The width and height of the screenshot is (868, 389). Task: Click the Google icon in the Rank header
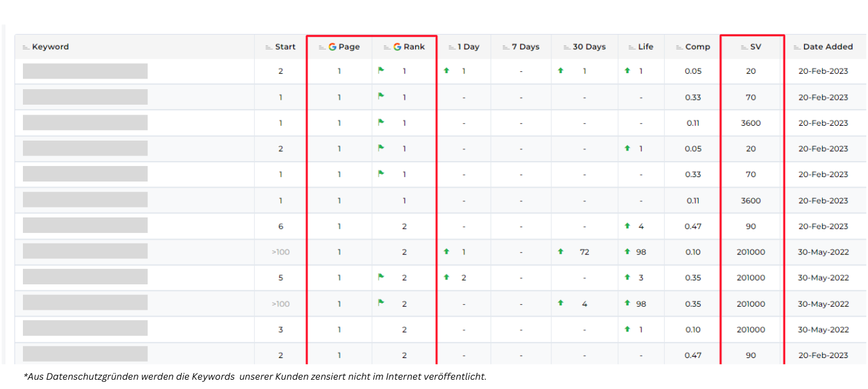[397, 47]
